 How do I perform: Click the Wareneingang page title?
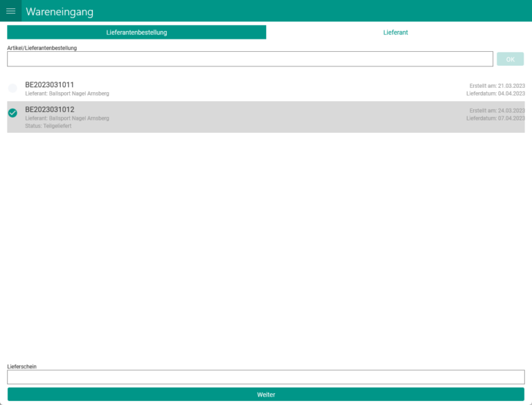[60, 12]
